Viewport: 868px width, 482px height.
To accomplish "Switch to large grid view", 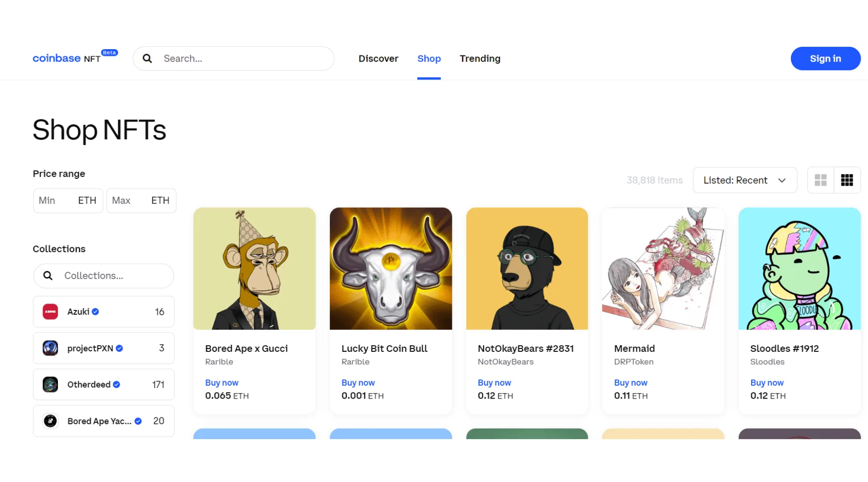I will pyautogui.click(x=821, y=180).
